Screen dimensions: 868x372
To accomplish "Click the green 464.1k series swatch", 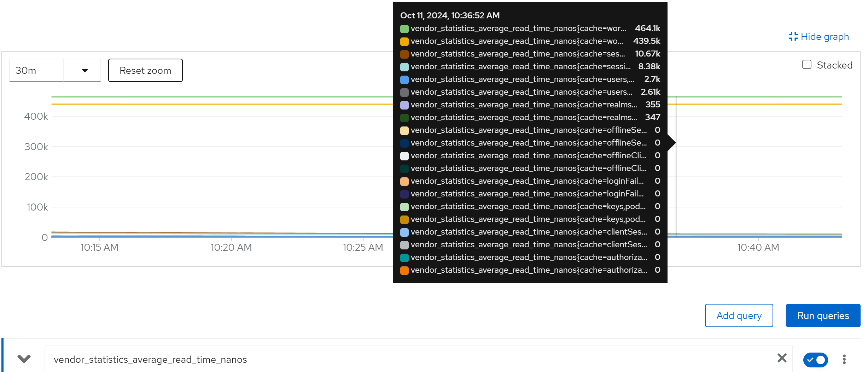I will pyautogui.click(x=404, y=29).
